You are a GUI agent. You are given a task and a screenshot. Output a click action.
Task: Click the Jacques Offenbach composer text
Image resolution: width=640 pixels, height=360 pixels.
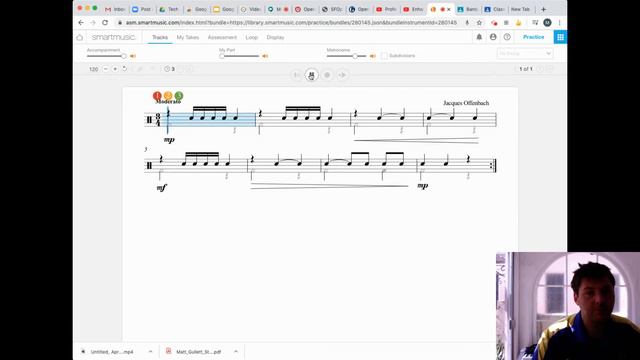[466, 103]
